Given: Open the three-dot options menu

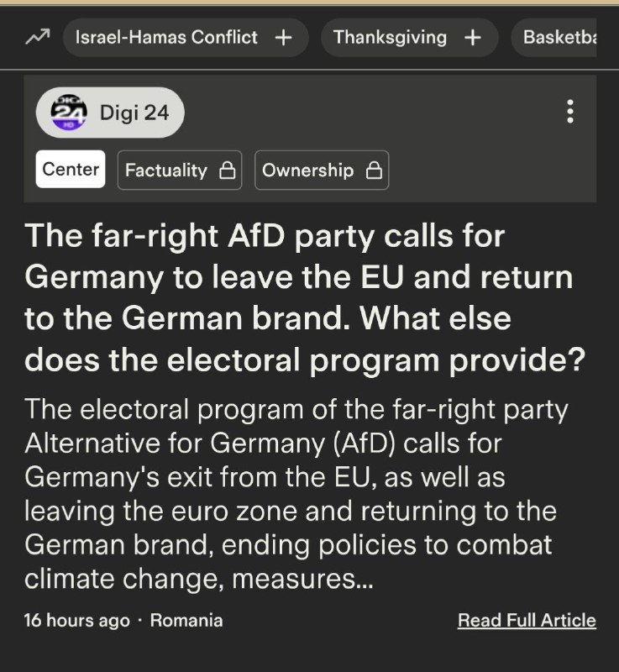Looking at the screenshot, I should [569, 112].
